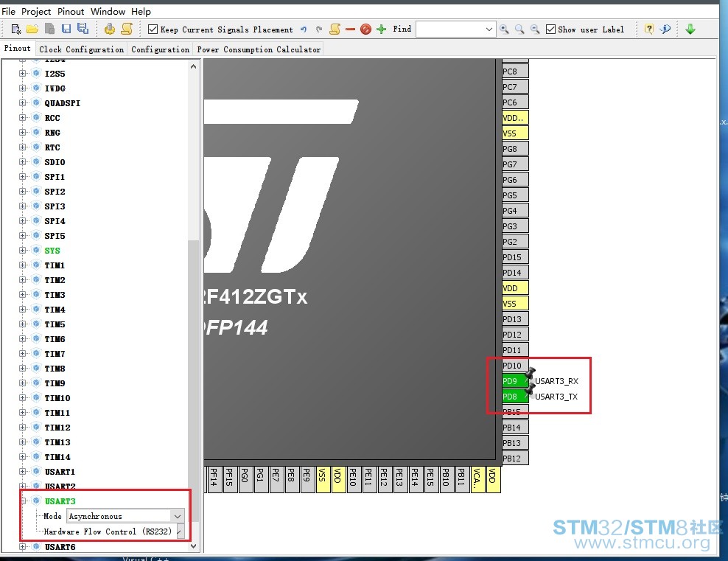Click the Generate Report scroll icon beside the gear
Screen dimensions: 728x561
[x=127, y=29]
